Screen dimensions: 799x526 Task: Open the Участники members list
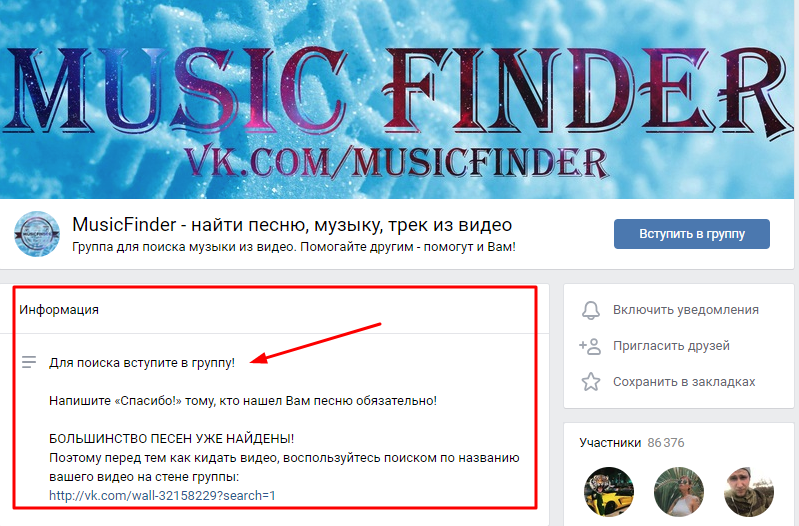pos(610,442)
